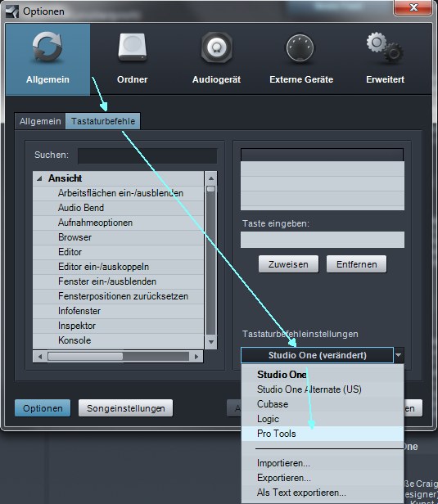This screenshot has height=504, width=438.
Task: Click Als Text exportieren... entry
Action: (x=323, y=493)
